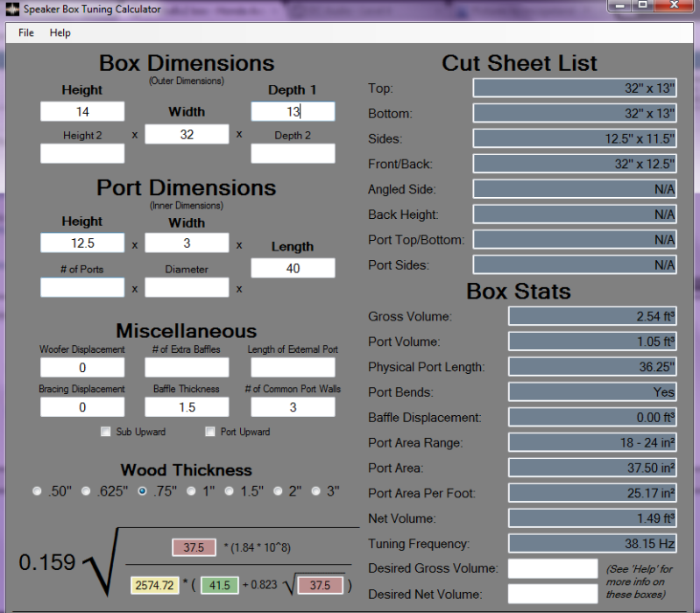Click the app icon in title bar
This screenshot has width=700, height=613.
12,9
